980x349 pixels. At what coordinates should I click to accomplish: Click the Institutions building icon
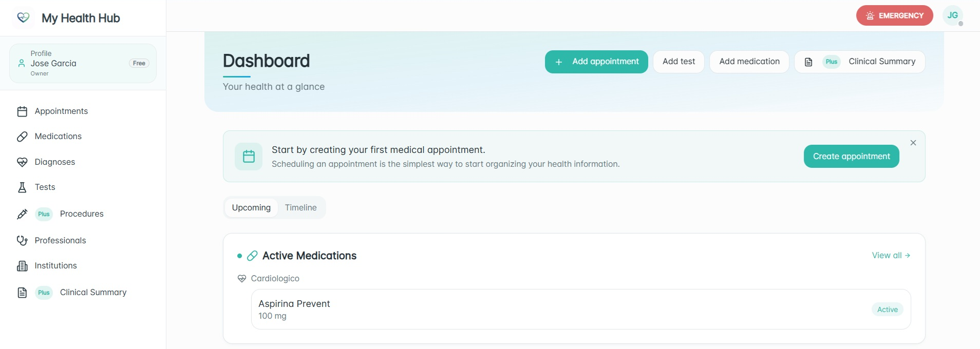coord(22,266)
